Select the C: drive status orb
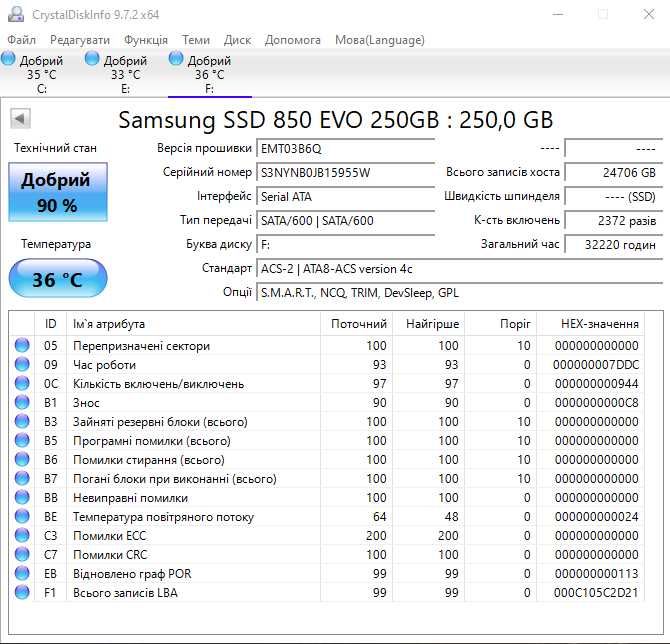This screenshot has height=644, width=670. point(8,59)
